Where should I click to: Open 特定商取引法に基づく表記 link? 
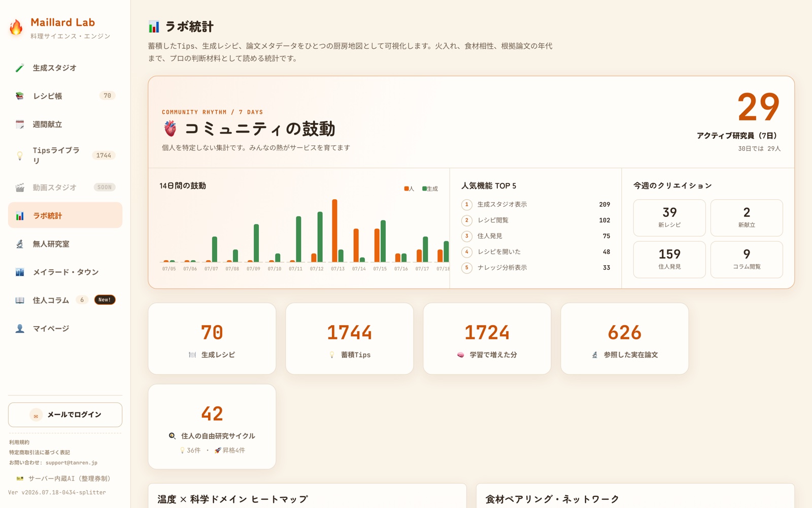tap(40, 453)
